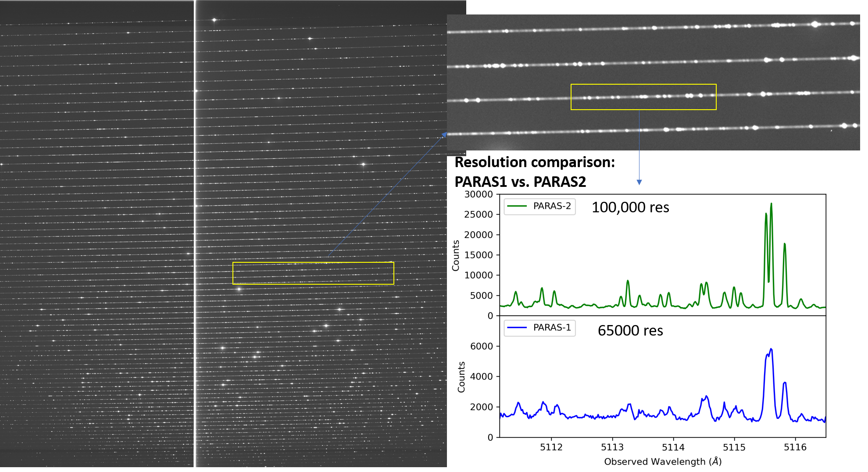Open the zoomed spectral orders inset image
This screenshot has width=868, height=472.
pyautogui.click(x=653, y=82)
